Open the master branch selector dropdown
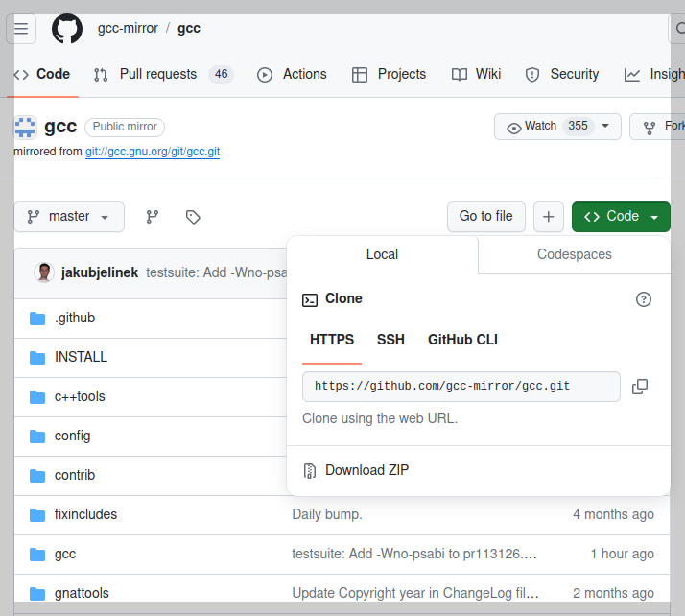 pyautogui.click(x=69, y=217)
